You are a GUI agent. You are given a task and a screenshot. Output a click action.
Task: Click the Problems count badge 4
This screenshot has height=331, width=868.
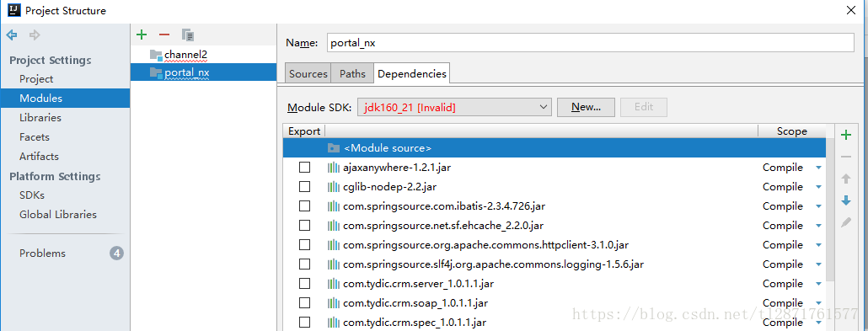(x=116, y=254)
